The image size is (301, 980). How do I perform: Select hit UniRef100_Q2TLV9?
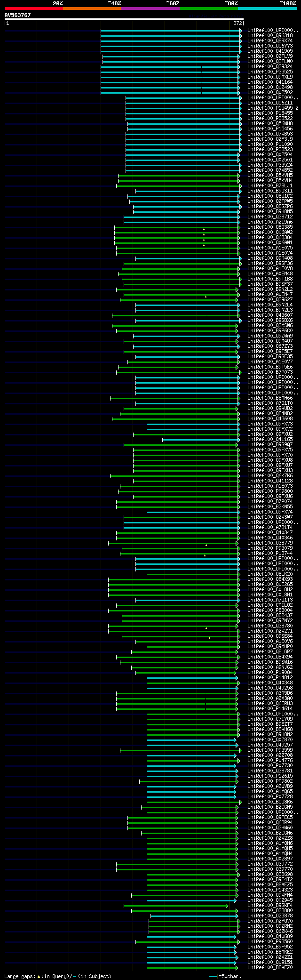(270, 56)
